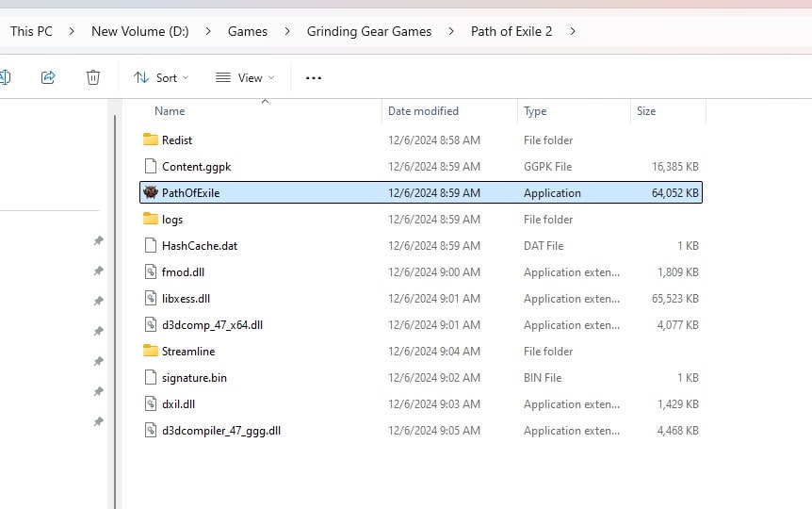The width and height of the screenshot is (812, 509).
Task: Click the logs folder icon
Action: 151,220
